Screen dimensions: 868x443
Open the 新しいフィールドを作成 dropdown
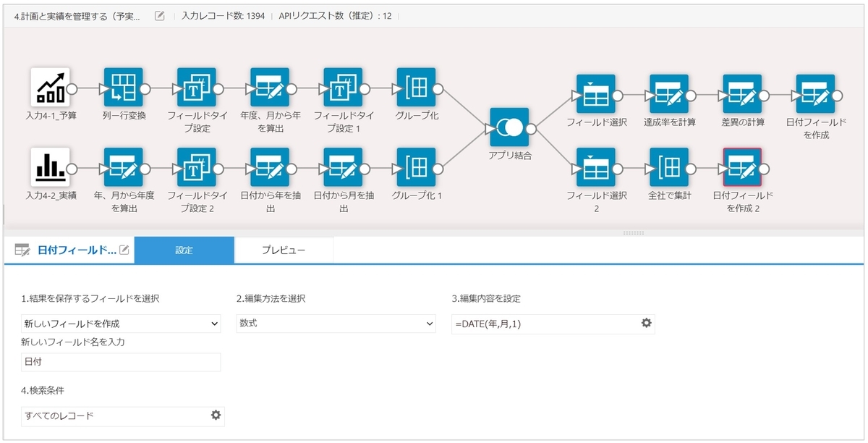tap(121, 324)
